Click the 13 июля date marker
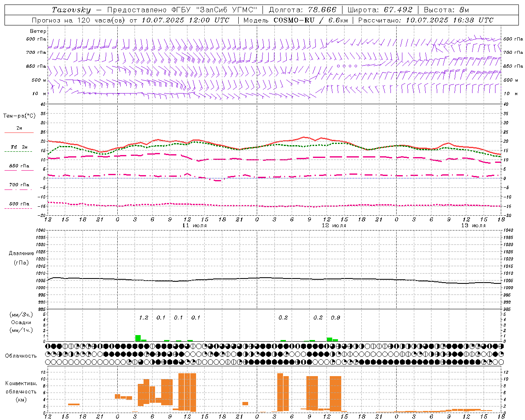The width and height of the screenshot is (525, 420). (473, 226)
